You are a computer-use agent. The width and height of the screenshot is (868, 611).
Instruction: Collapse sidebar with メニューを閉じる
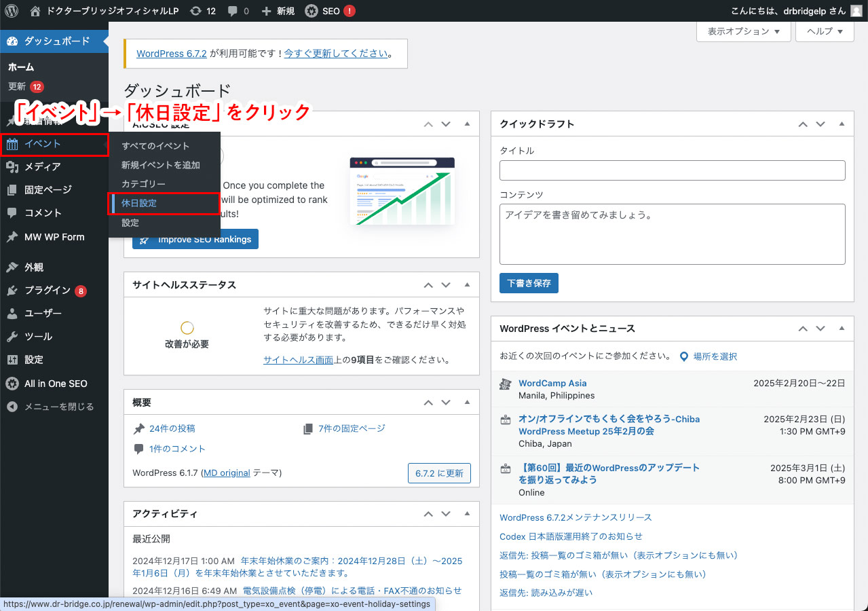54,407
